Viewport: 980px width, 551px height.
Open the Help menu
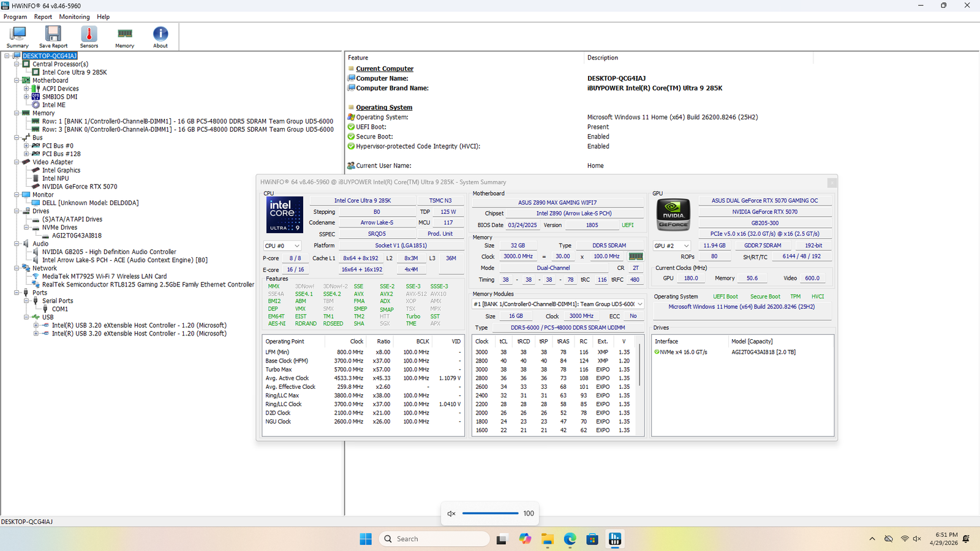[x=104, y=17]
